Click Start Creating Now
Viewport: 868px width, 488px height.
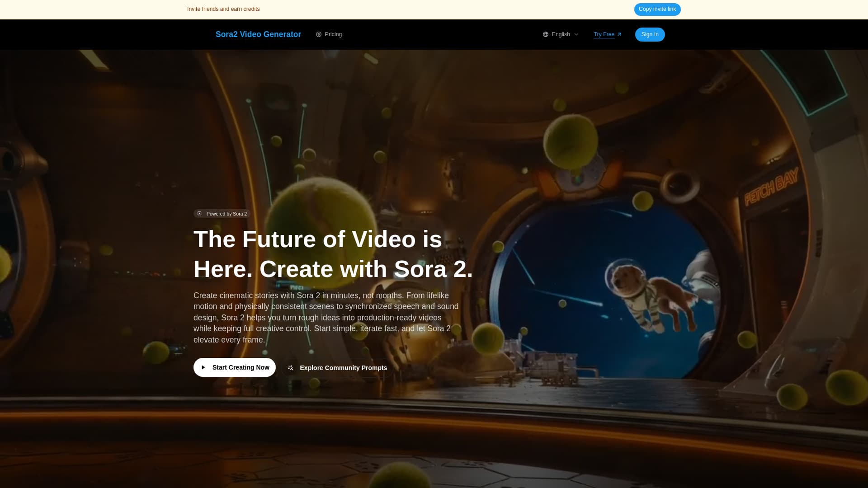point(234,367)
